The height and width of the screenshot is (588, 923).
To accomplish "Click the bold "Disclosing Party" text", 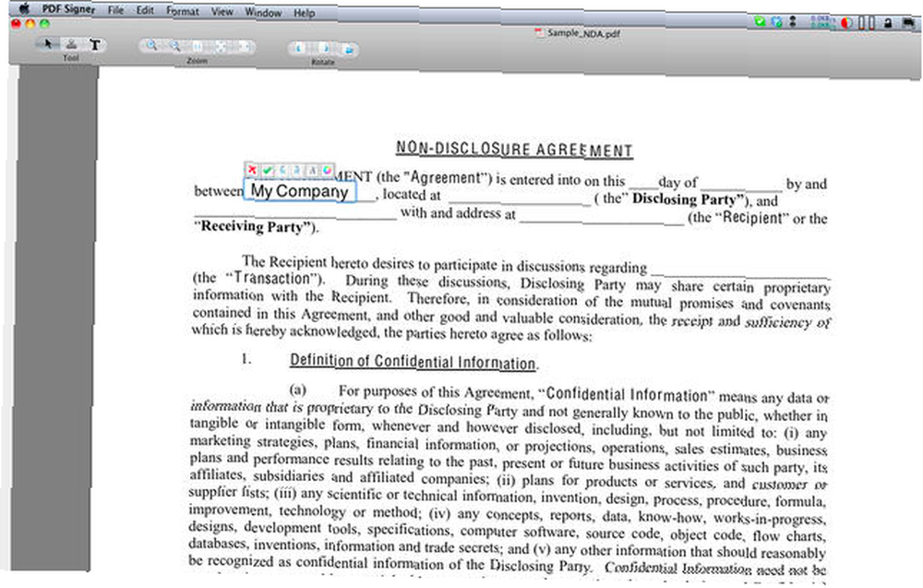I will (x=685, y=199).
